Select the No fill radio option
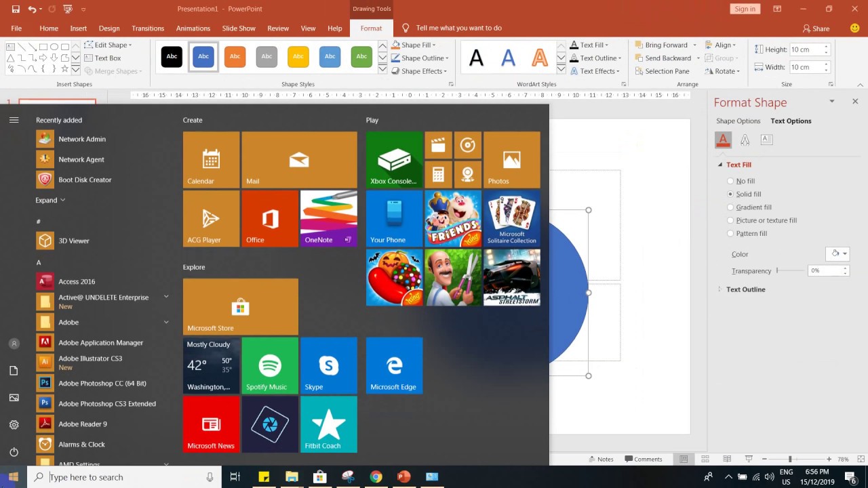This screenshot has width=868, height=488. [x=730, y=181]
